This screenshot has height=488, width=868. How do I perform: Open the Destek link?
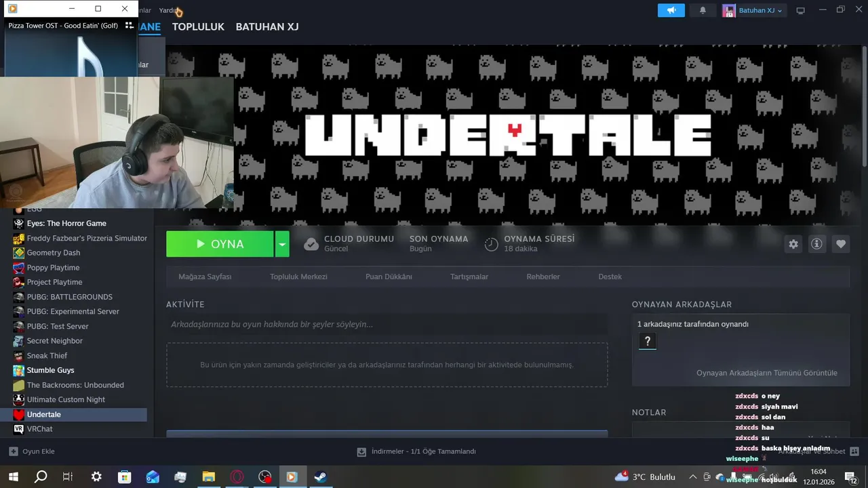610,277
